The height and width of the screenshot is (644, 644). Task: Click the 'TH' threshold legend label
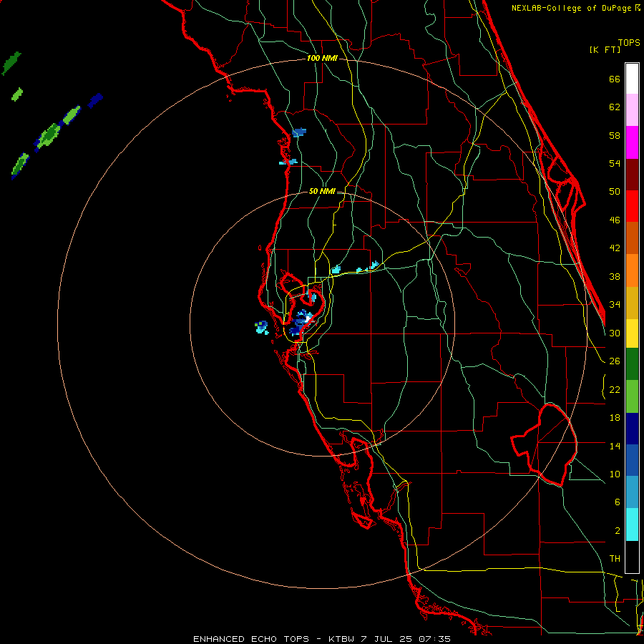(x=615, y=559)
